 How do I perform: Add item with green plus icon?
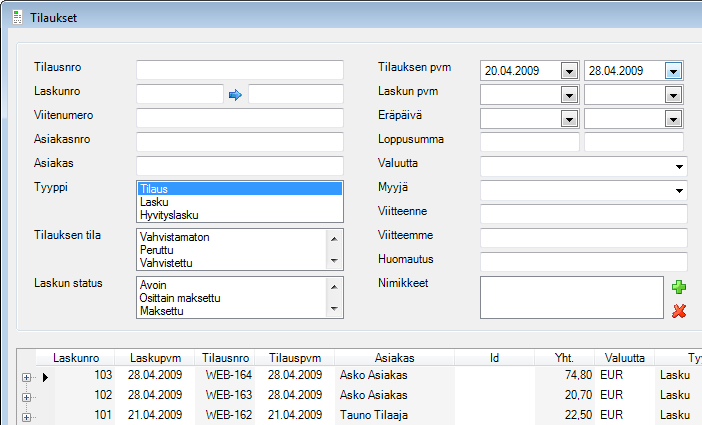pos(679,287)
